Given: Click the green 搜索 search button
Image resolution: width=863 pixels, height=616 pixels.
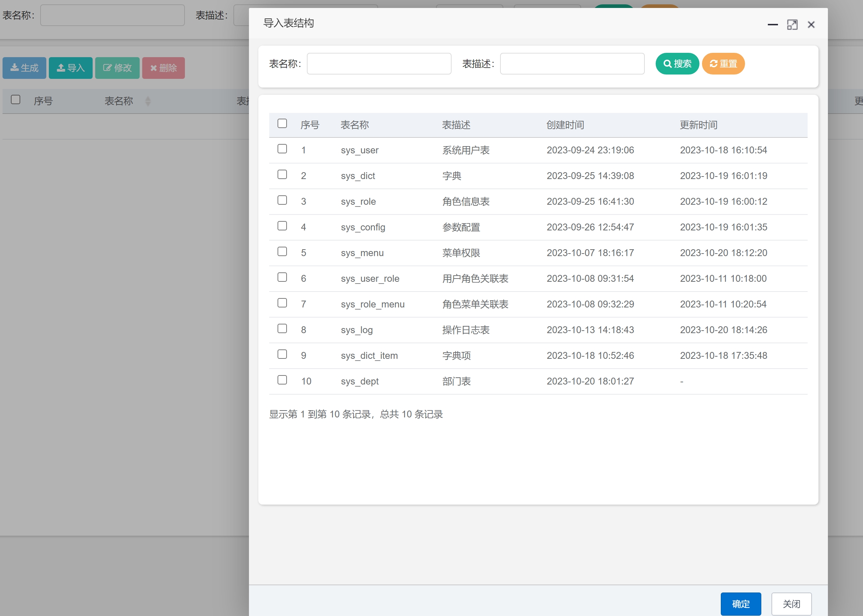Looking at the screenshot, I should [x=677, y=64].
